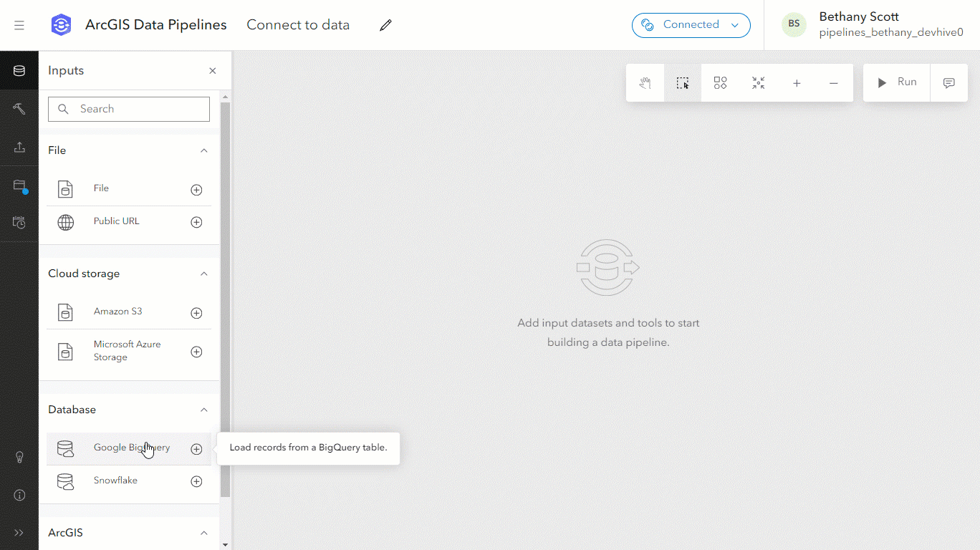Open the Inputs panel icon in sidebar
This screenshot has width=980, height=550.
tap(19, 70)
